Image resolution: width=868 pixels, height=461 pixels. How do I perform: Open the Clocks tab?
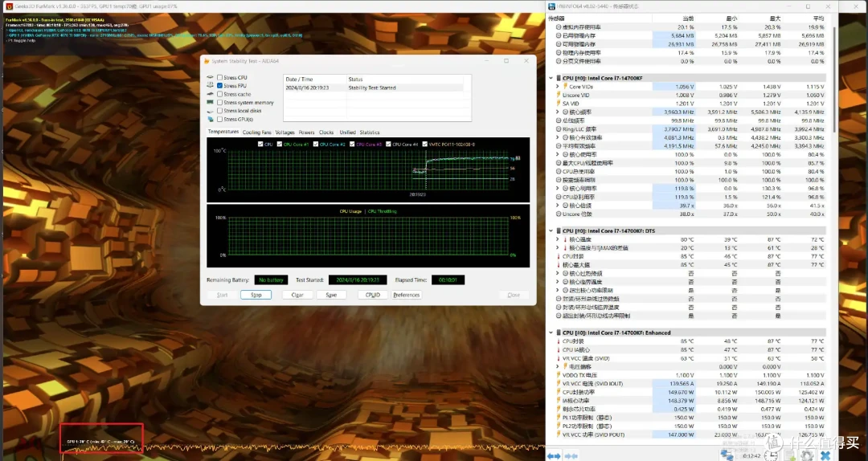[326, 133]
